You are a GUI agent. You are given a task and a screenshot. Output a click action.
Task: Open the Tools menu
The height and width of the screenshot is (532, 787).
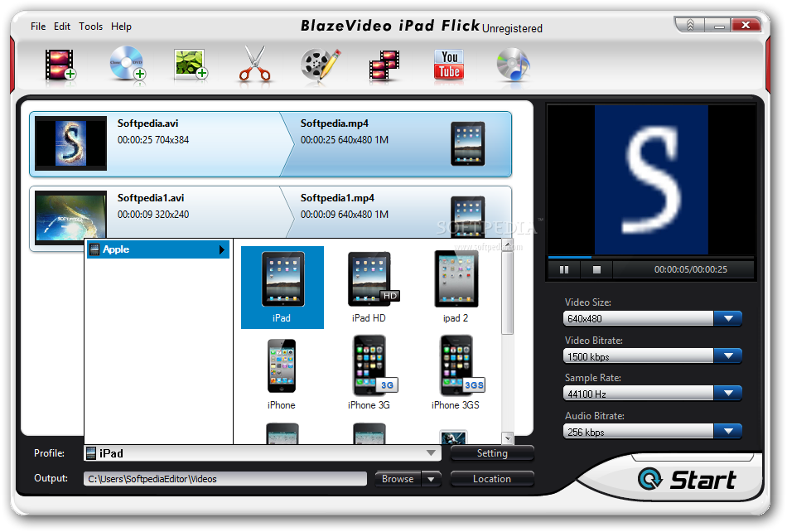91,26
